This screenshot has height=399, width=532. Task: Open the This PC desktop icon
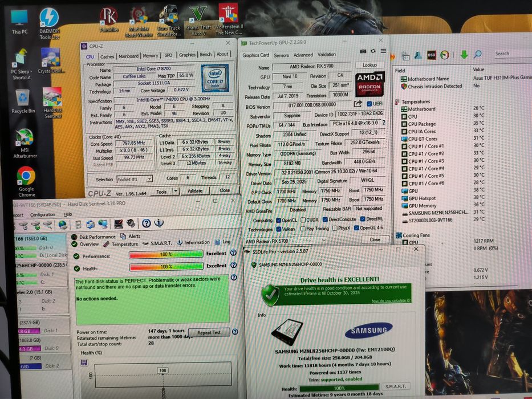click(x=19, y=22)
